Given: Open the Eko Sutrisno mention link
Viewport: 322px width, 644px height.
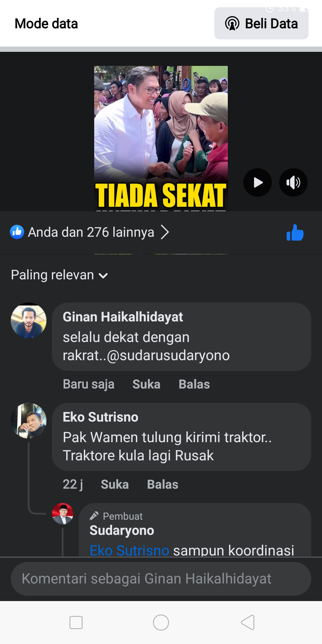Looking at the screenshot, I should 129,550.
